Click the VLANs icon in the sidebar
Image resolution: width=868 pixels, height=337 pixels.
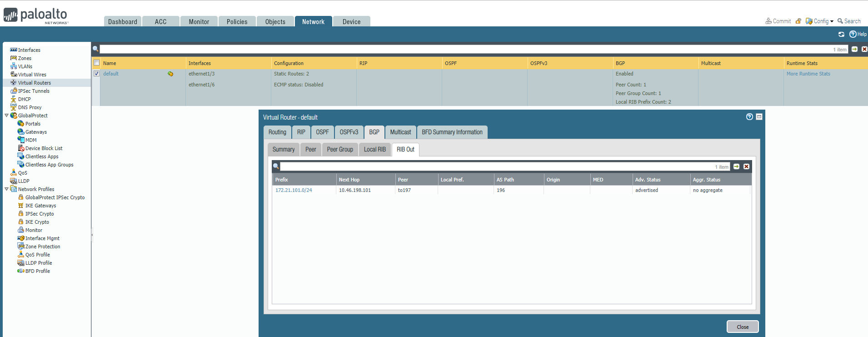14,66
